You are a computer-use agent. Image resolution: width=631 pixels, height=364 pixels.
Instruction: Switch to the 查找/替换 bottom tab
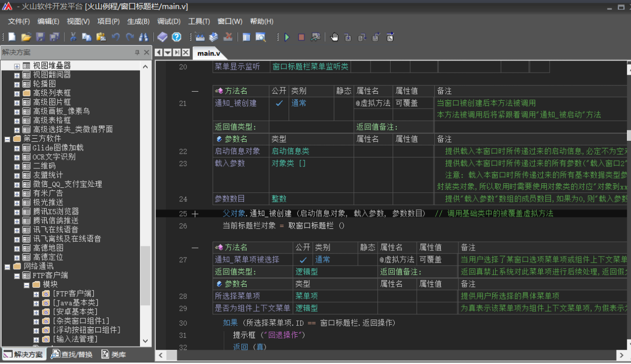[x=71, y=354]
